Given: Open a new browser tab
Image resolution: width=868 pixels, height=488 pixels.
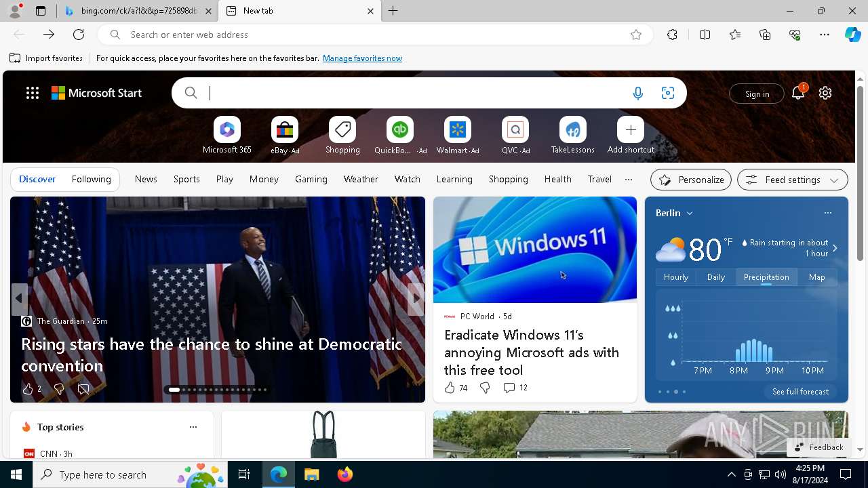Looking at the screenshot, I should pyautogui.click(x=393, y=11).
